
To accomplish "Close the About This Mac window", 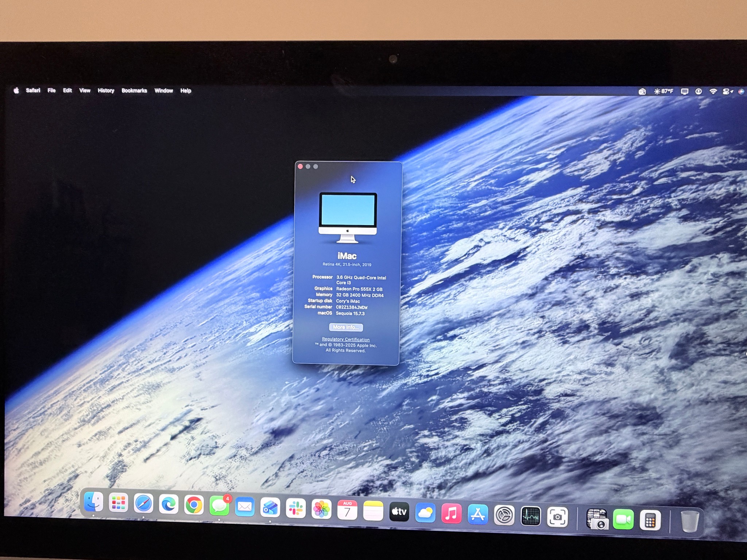I will (300, 166).
